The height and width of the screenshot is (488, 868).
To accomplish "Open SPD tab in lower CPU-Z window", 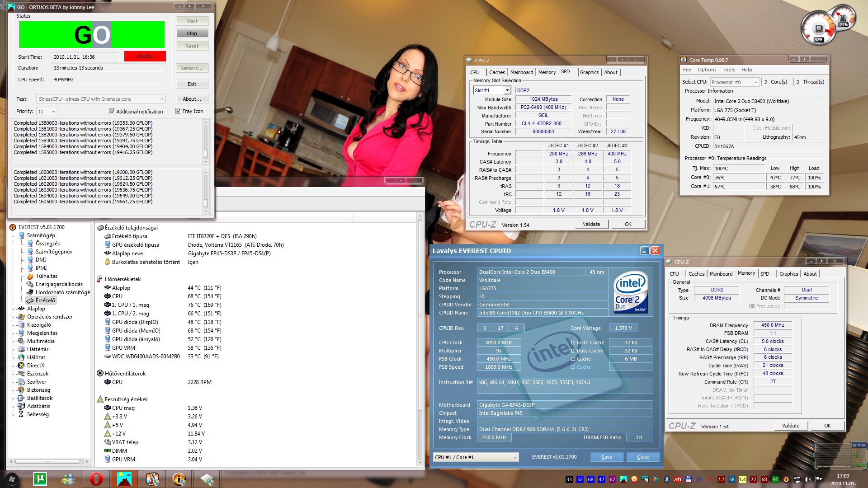I will click(764, 274).
